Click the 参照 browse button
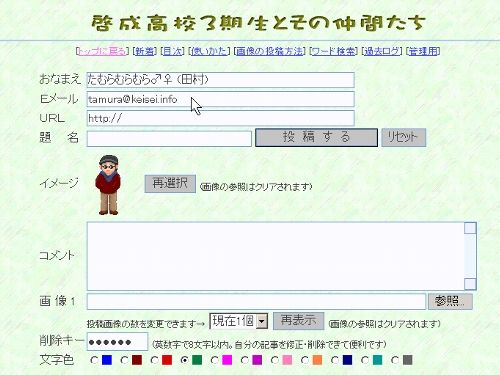This screenshot has width=500, height=375. coord(450,301)
